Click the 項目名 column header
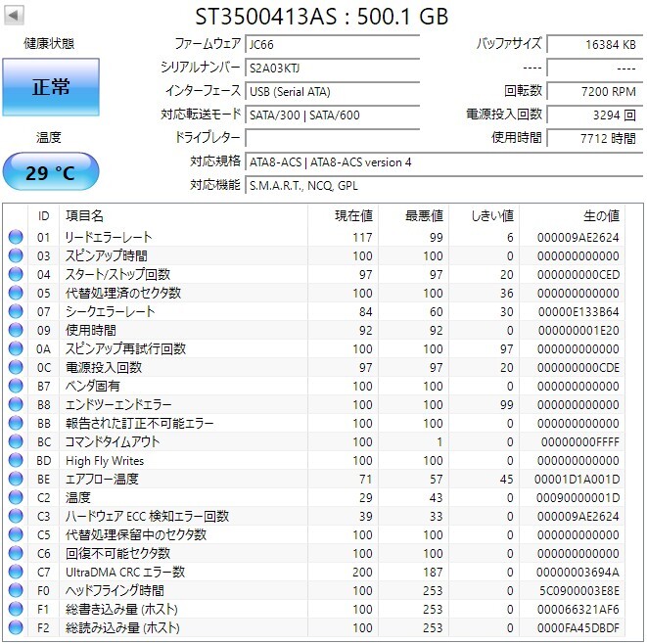Image resolution: width=647 pixels, height=644 pixels. click(x=183, y=215)
